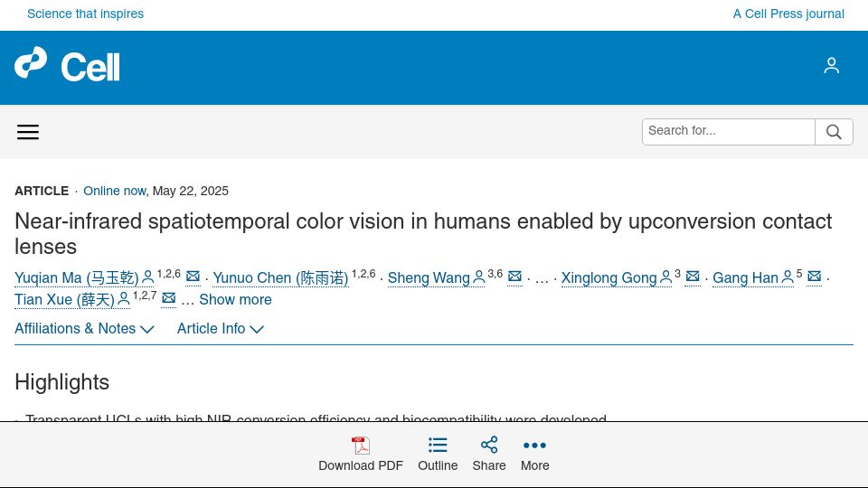Open the More options dots
The height and width of the screenshot is (488, 868).
coord(534,446)
